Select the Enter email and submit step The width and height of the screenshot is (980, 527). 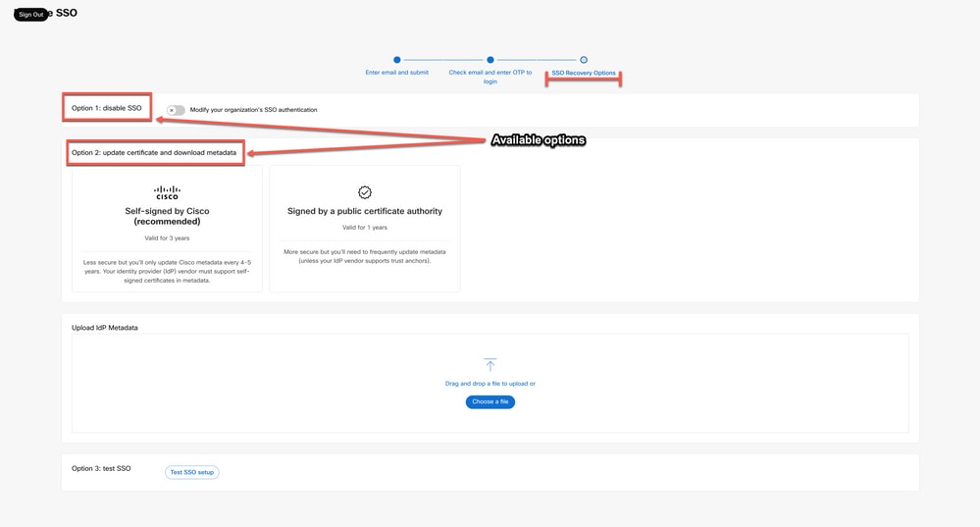(397, 73)
